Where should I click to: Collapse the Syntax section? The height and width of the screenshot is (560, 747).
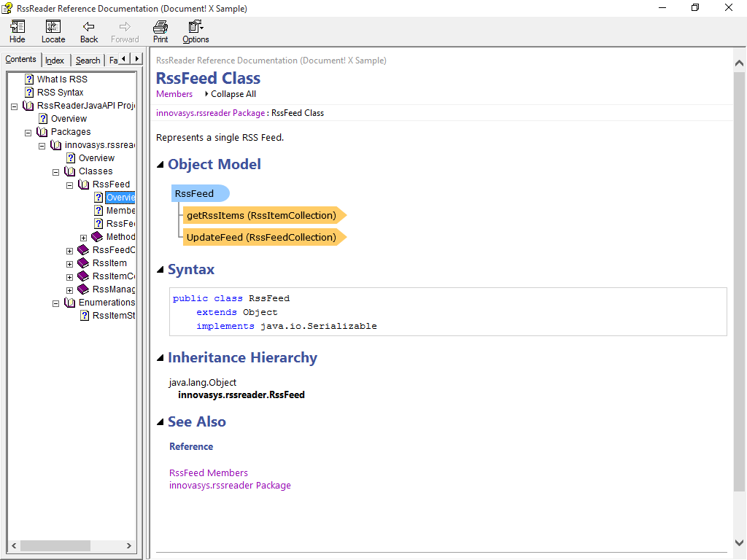click(160, 270)
